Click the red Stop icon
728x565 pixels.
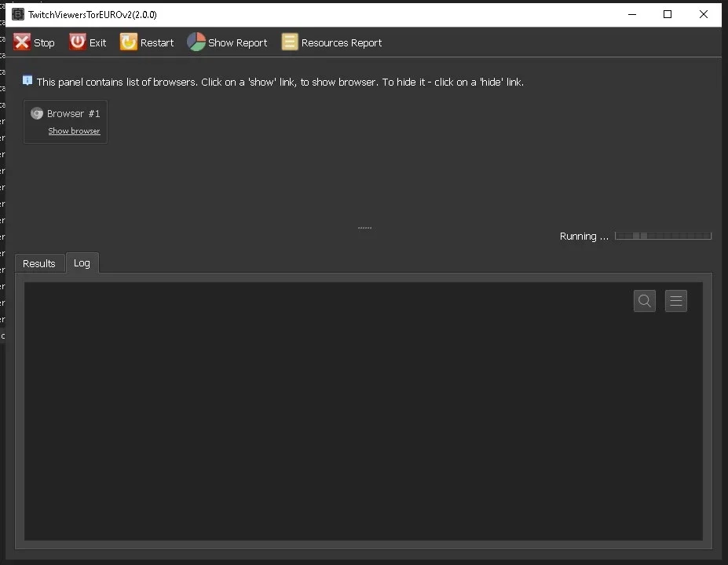tap(22, 42)
